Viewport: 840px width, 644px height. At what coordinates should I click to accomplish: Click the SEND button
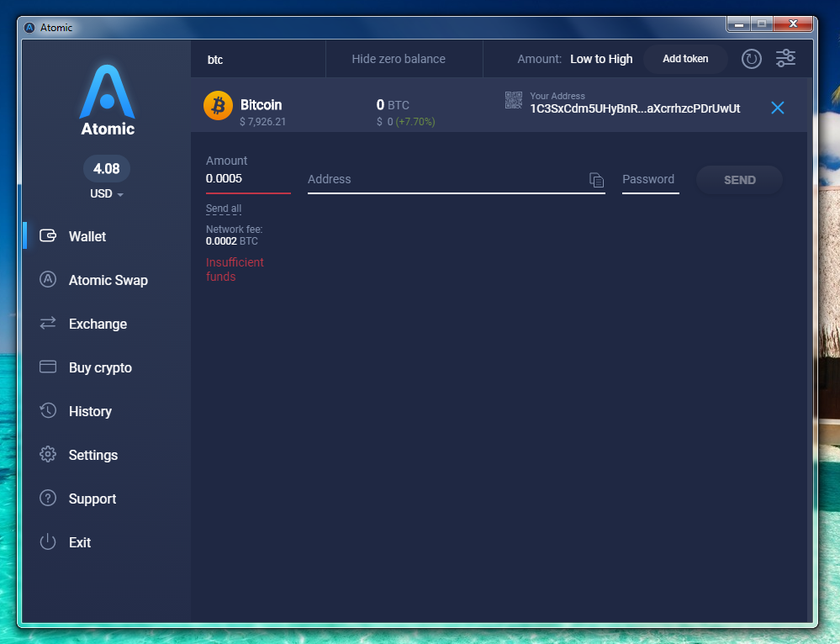click(x=739, y=180)
